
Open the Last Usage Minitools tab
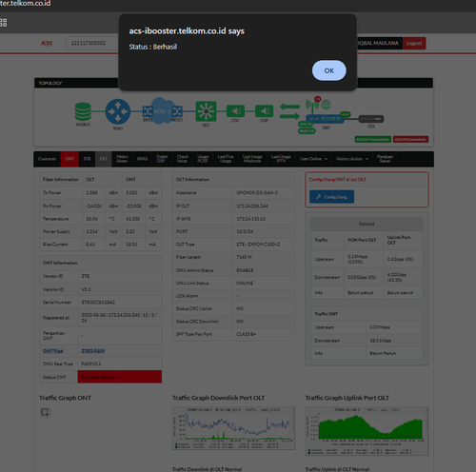[x=252, y=159]
